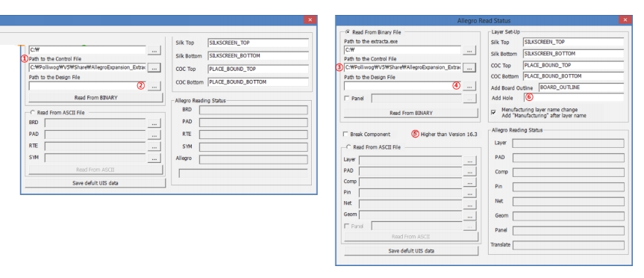Click Path to the Control File field in left window
The width and height of the screenshot is (644, 278).
click(87, 67)
